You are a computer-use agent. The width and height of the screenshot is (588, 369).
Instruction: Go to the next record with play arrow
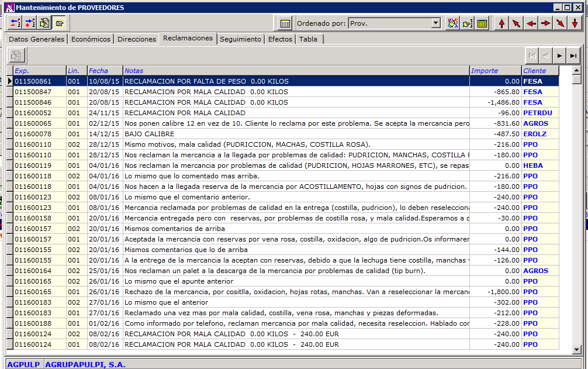pos(559,56)
